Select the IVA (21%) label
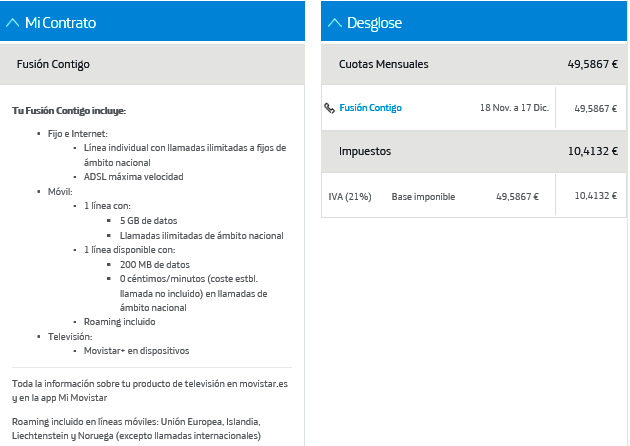 click(350, 197)
